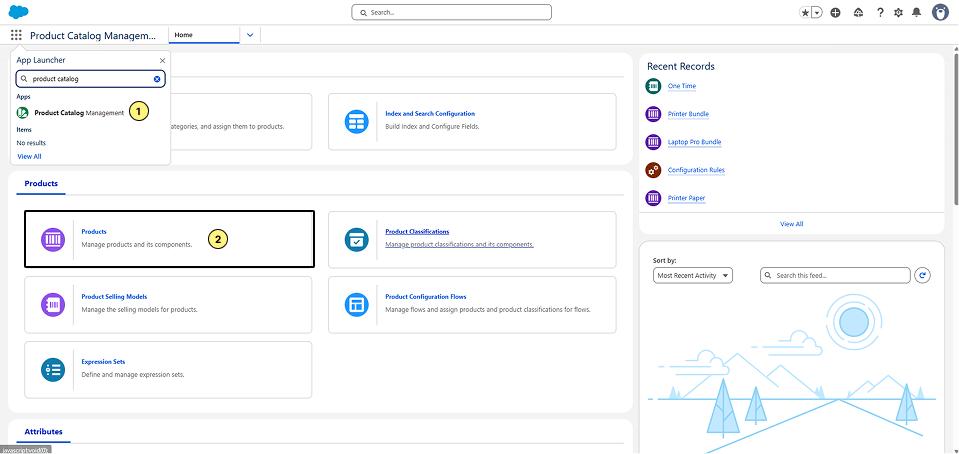Close the App Launcher panel
The image size is (959, 454).
pos(162,60)
